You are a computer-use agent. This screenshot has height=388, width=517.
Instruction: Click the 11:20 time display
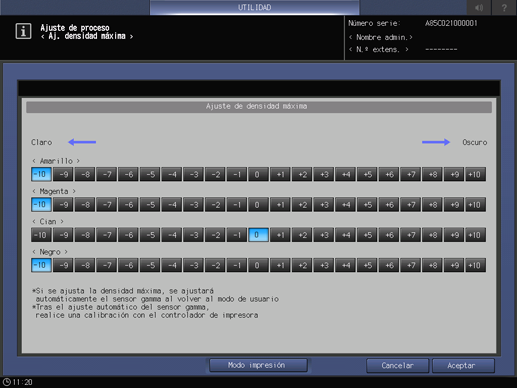click(22, 382)
